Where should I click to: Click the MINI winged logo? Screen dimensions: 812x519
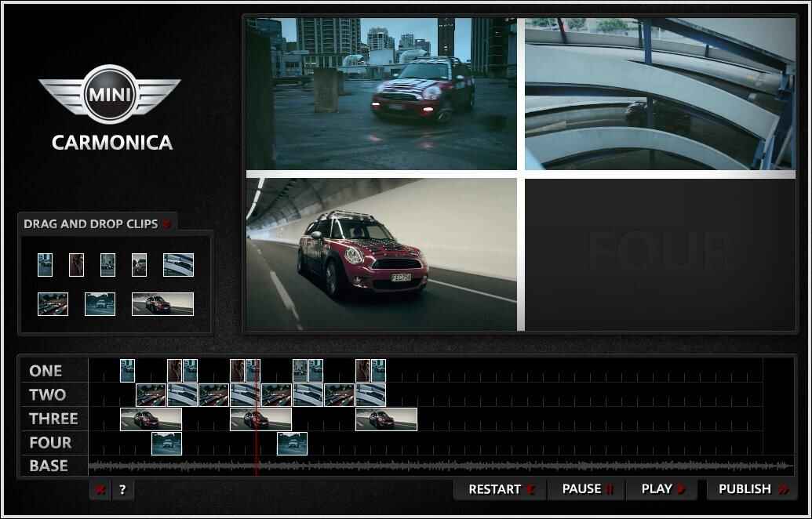click(110, 95)
